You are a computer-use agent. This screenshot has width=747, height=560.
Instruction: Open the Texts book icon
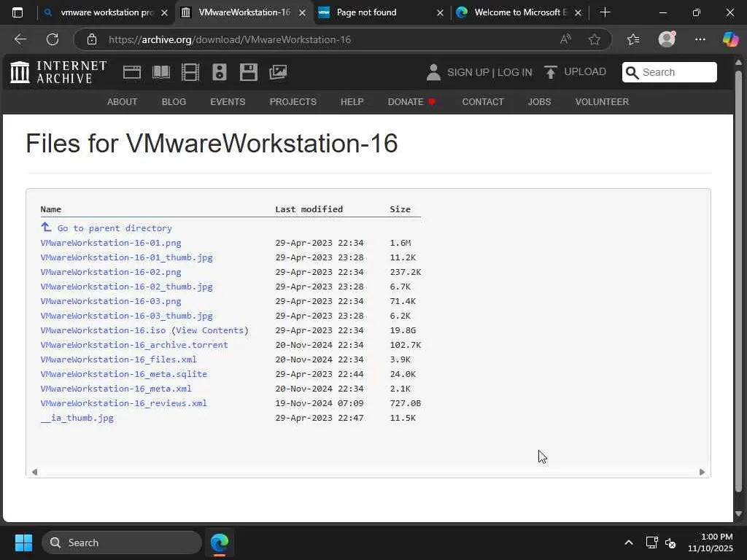pyautogui.click(x=161, y=72)
